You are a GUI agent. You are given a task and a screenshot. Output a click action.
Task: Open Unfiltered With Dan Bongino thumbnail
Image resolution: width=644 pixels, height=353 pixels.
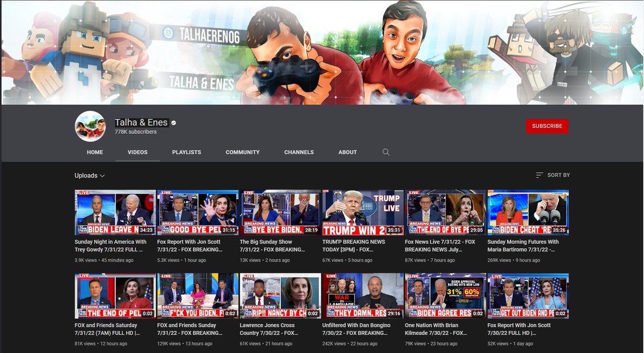[363, 296]
